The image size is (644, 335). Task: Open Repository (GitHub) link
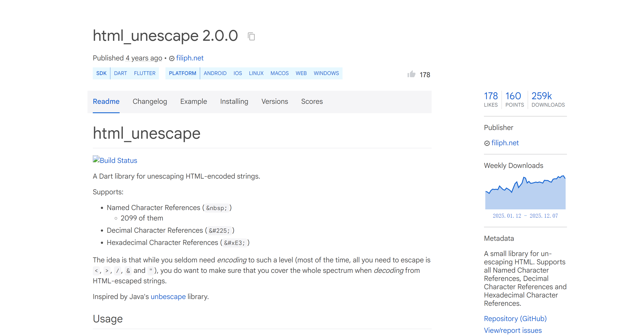point(515,318)
